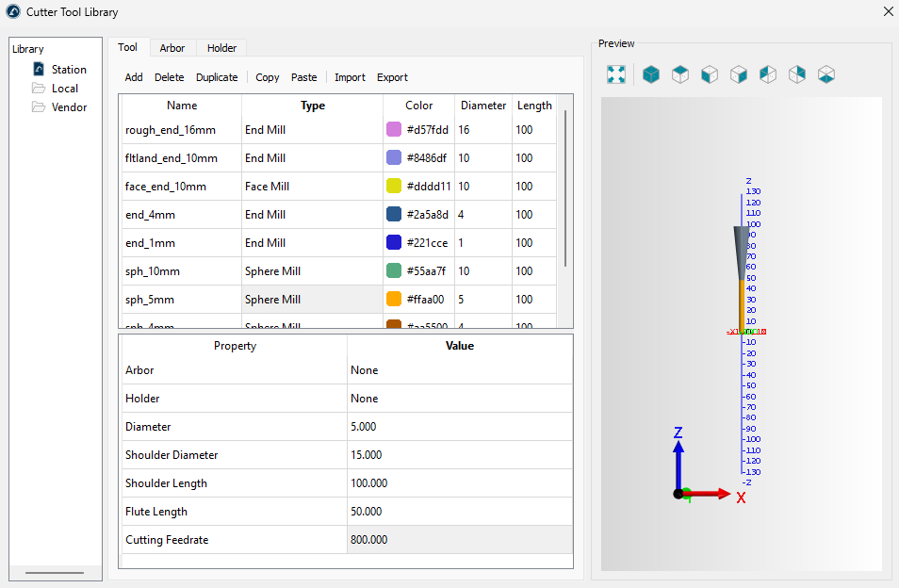
Task: Click the cube icon with back-right face shaded
Action: pyautogui.click(x=797, y=74)
